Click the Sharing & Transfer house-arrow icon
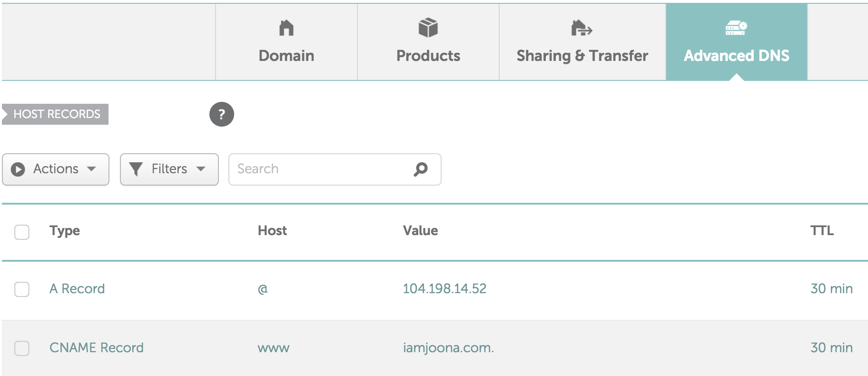868x376 pixels. [x=582, y=28]
